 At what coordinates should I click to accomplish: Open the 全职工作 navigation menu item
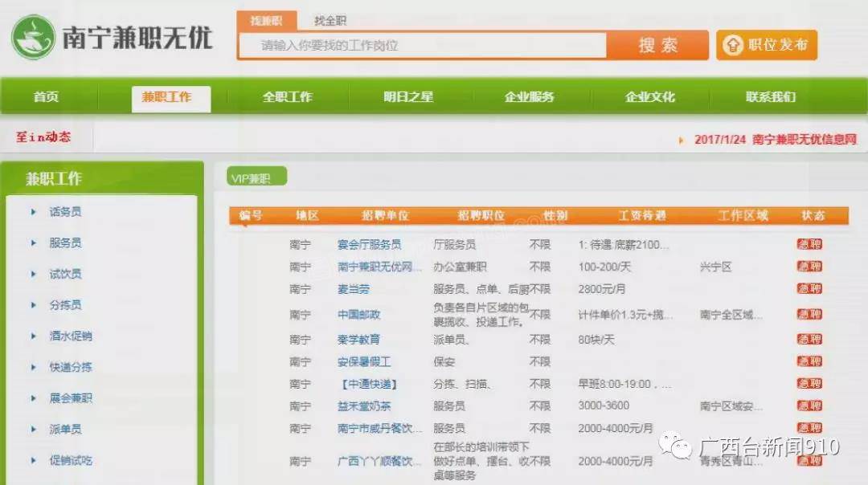[287, 97]
